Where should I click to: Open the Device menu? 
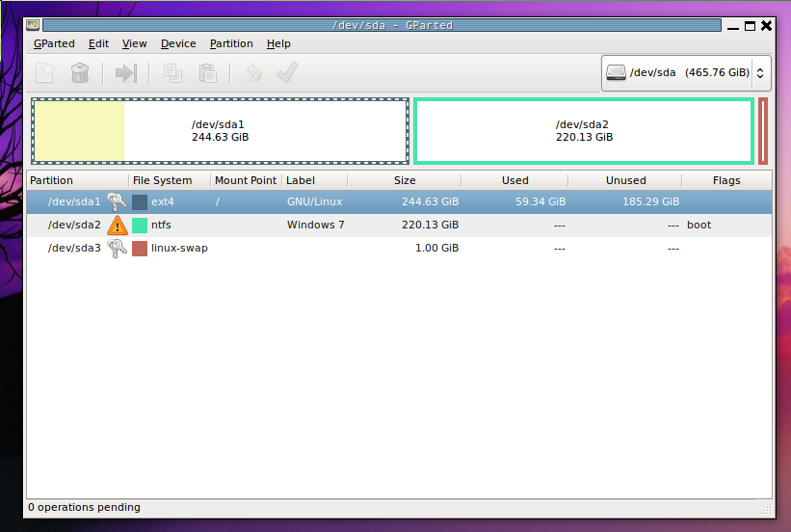[x=178, y=44]
